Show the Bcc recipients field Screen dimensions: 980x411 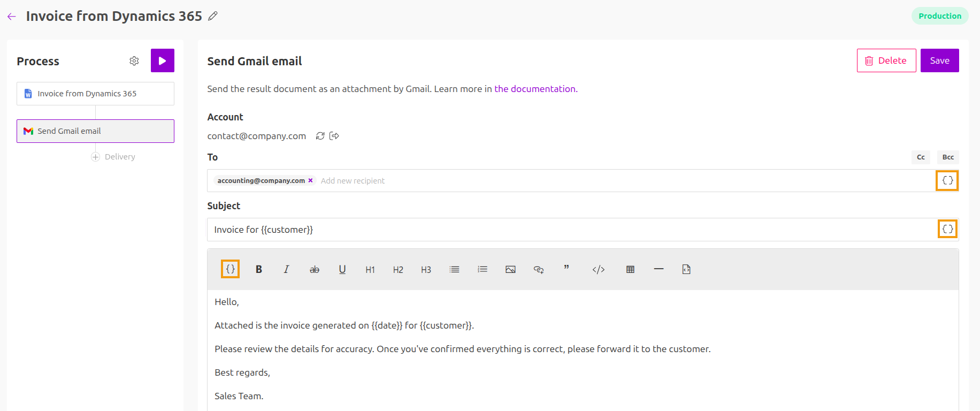[948, 157]
